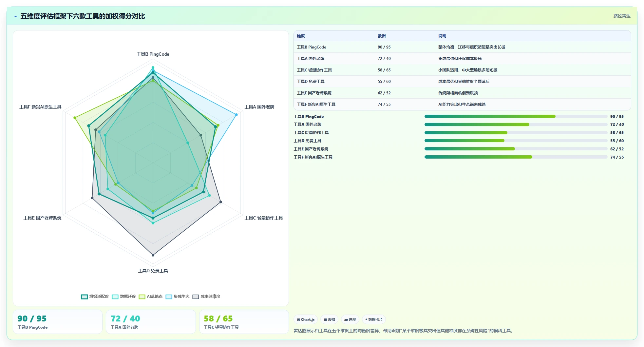
Task: Click the 路径雷达 label in the header
Action: (622, 16)
